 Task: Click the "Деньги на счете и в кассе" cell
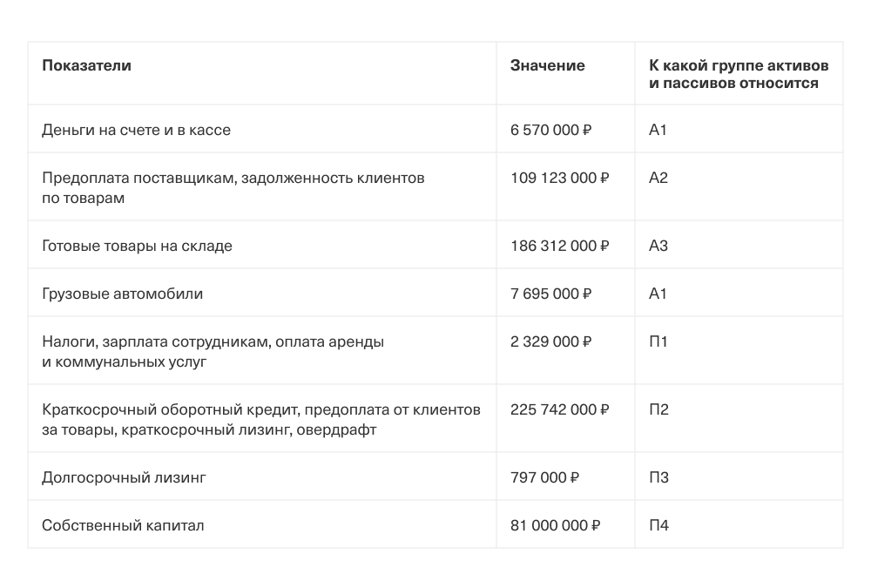[136, 130]
